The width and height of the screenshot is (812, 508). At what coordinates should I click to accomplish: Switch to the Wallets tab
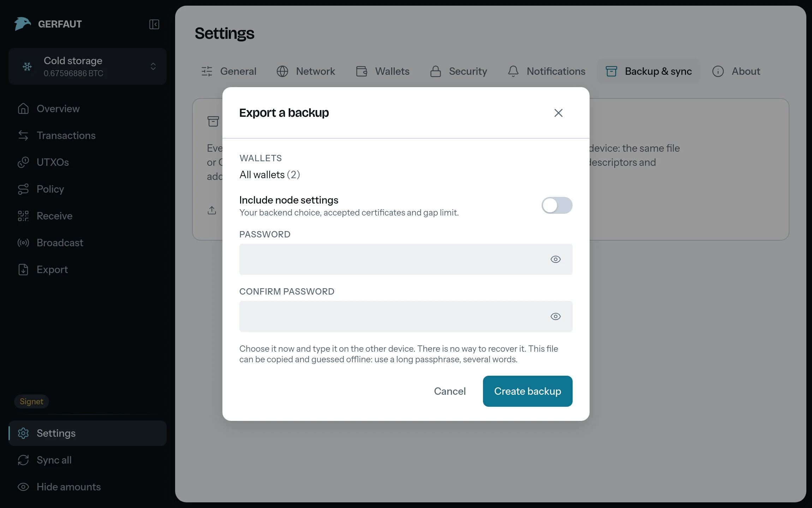[383, 71]
